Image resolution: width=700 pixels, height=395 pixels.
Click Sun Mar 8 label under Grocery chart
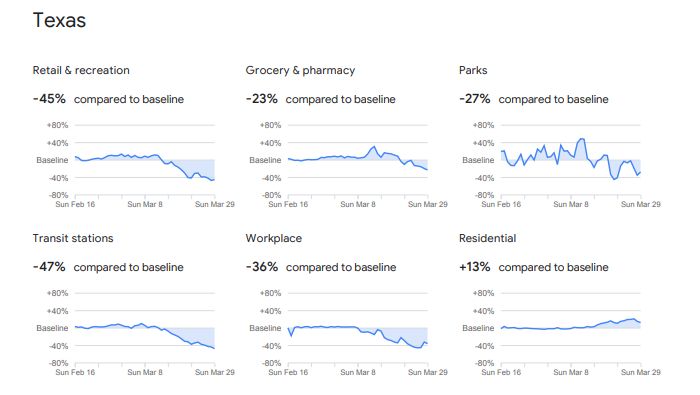(x=358, y=204)
